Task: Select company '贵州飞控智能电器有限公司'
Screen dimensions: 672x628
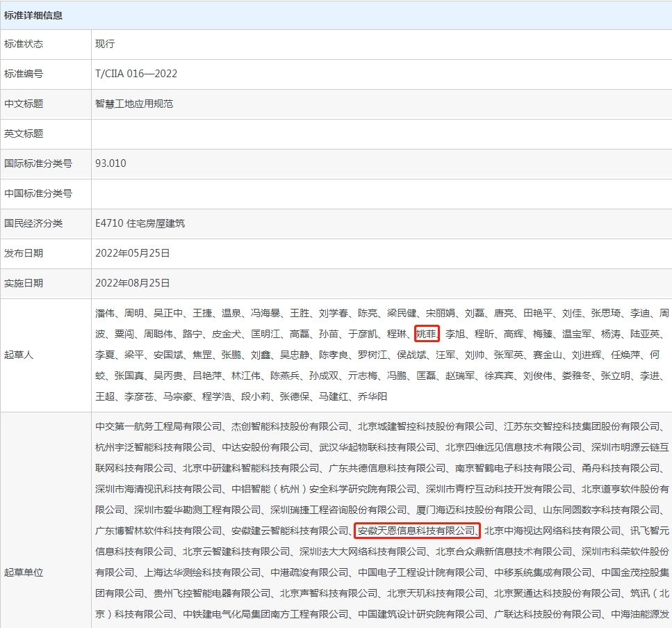Action: (212, 594)
